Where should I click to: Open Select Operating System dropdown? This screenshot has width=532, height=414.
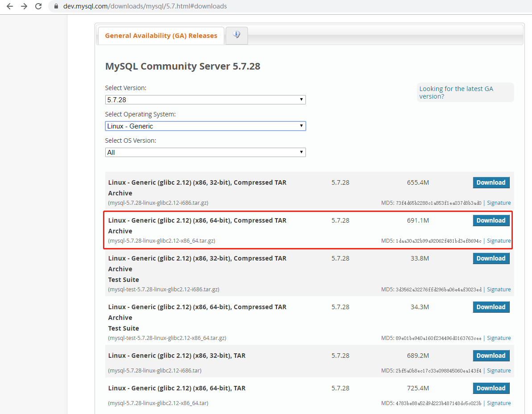click(205, 126)
